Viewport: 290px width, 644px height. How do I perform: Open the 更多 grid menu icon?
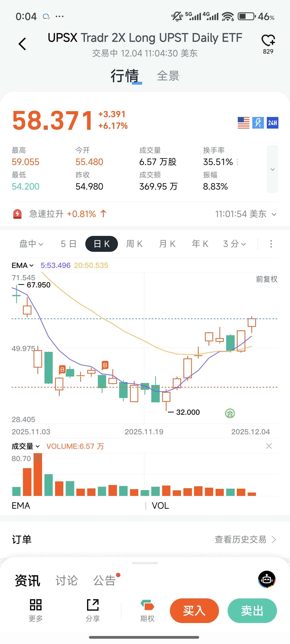pos(36,605)
